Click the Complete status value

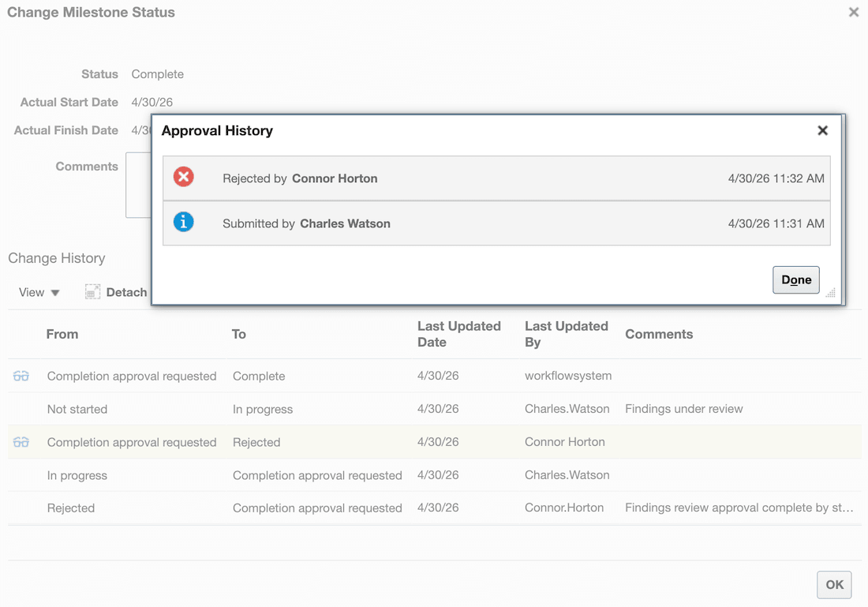(157, 74)
